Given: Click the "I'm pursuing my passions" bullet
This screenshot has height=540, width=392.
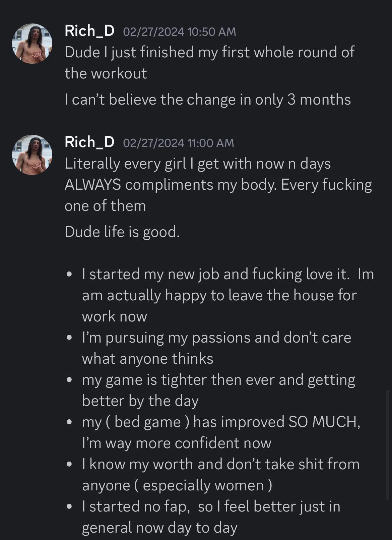Looking at the screenshot, I should (216, 348).
